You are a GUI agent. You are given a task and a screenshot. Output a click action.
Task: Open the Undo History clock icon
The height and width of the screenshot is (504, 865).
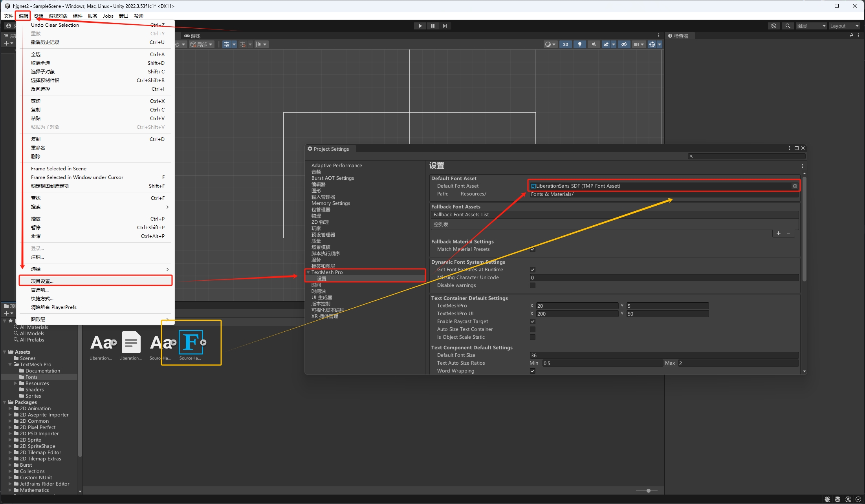774,26
